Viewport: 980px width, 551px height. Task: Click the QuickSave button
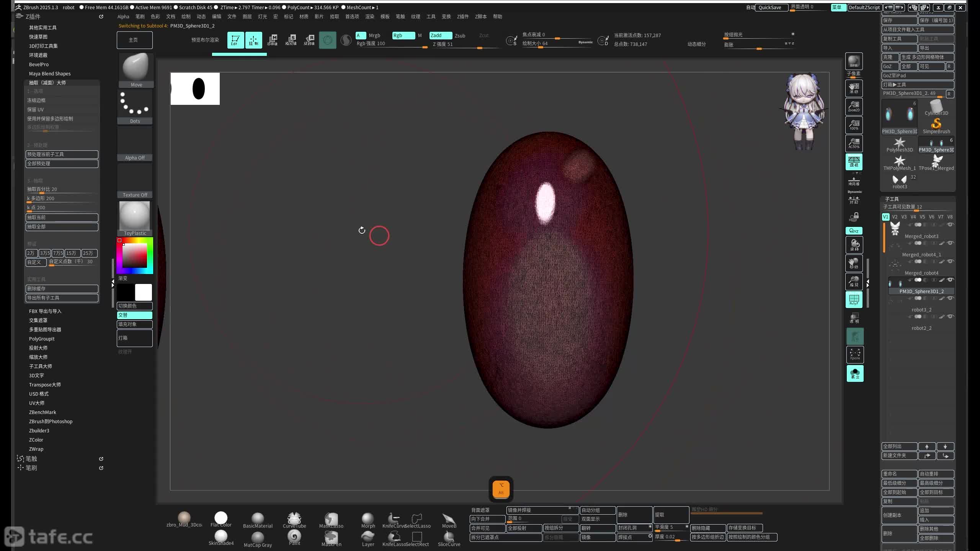771,8
